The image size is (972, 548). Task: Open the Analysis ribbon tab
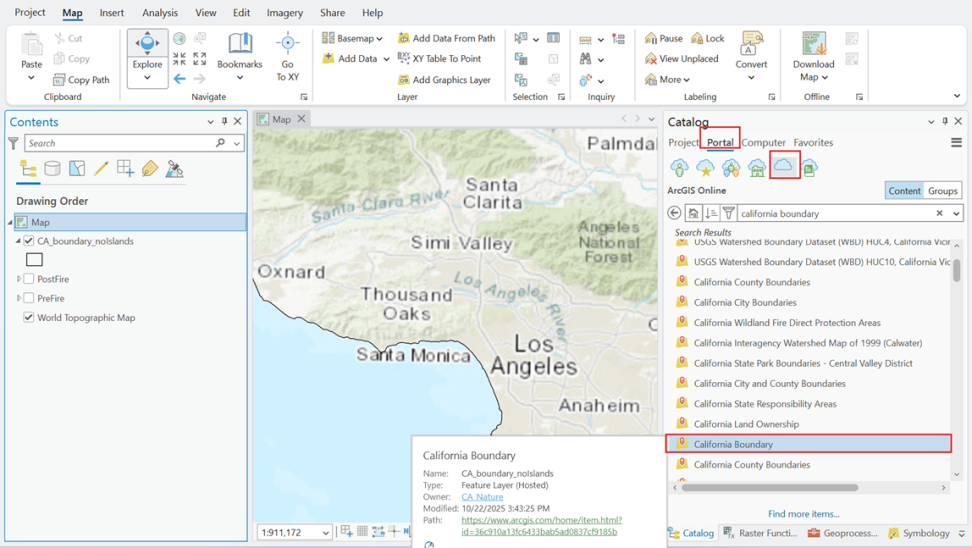pyautogui.click(x=160, y=12)
